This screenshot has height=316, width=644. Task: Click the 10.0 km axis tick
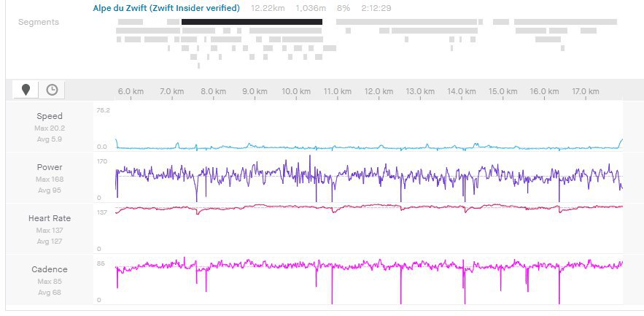295,91
